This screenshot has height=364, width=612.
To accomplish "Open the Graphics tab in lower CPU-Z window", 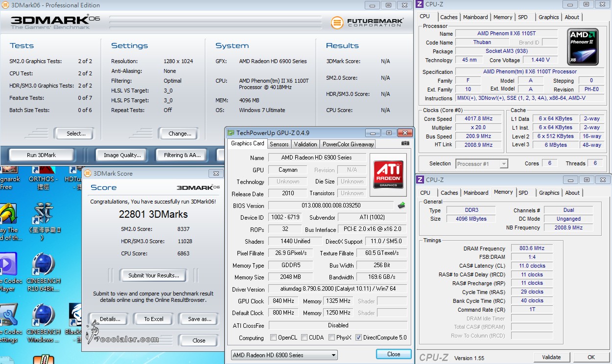I will (x=549, y=193).
